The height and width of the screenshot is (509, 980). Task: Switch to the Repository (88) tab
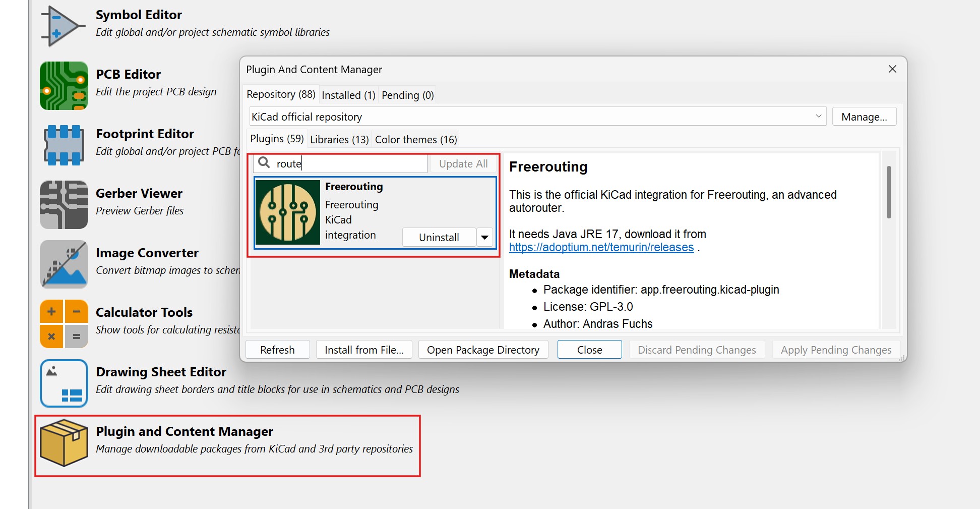click(x=281, y=94)
